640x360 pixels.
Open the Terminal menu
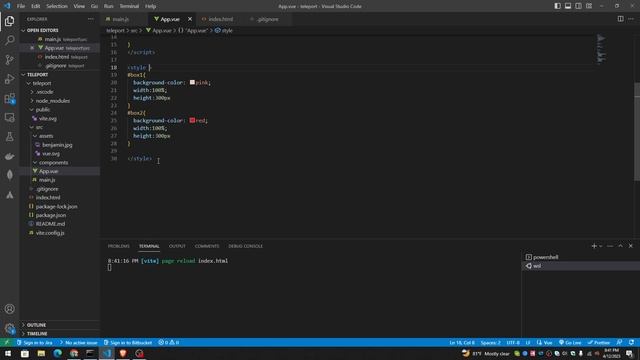point(129,6)
